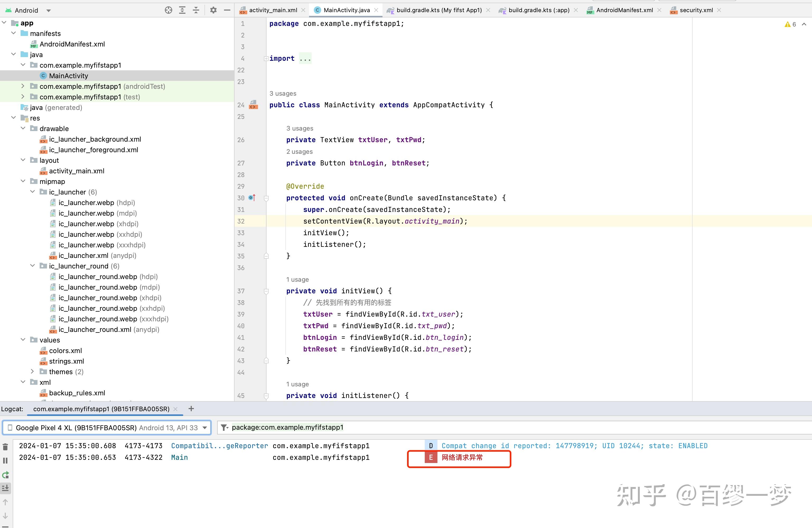Collapse the ic_launcher_round (6) group
Viewport: 812px width, 528px height.
[32, 266]
